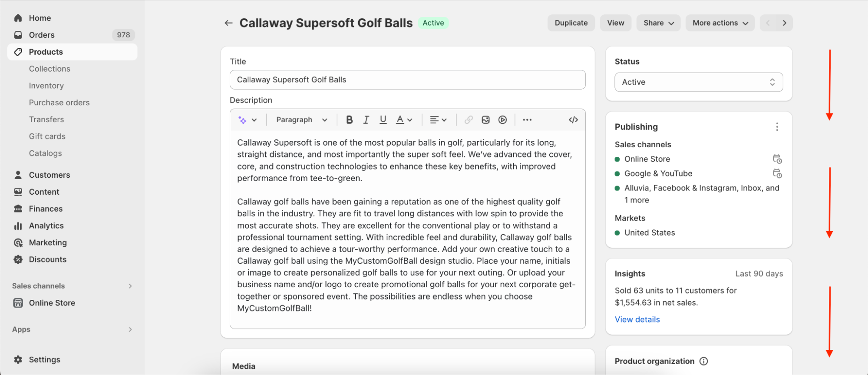Click the Bold formatting icon
The height and width of the screenshot is (375, 868).
[x=349, y=120]
